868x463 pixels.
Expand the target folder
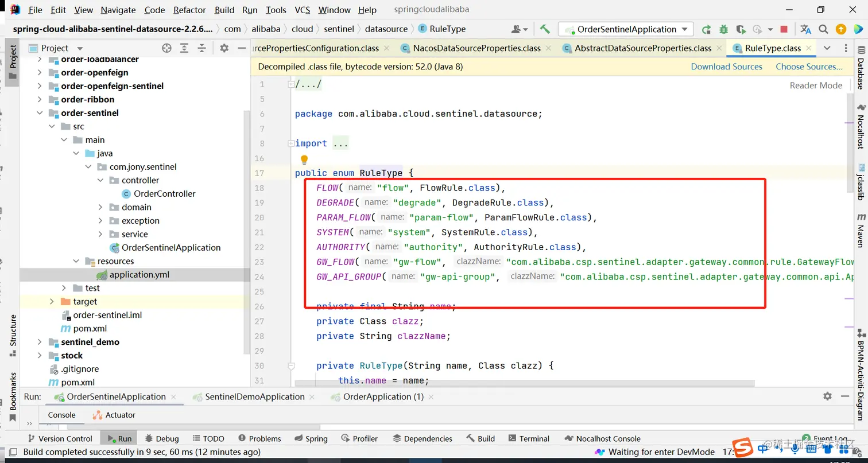[52, 301]
